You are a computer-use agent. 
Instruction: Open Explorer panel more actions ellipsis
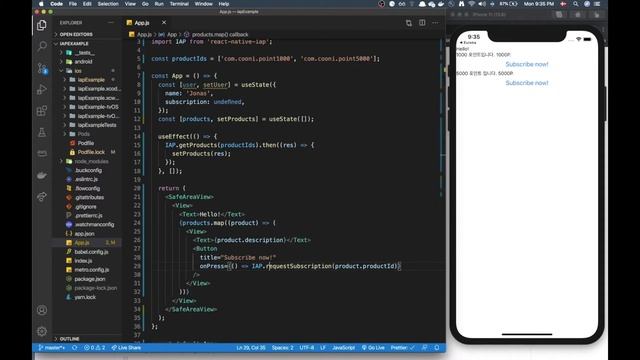click(x=111, y=23)
